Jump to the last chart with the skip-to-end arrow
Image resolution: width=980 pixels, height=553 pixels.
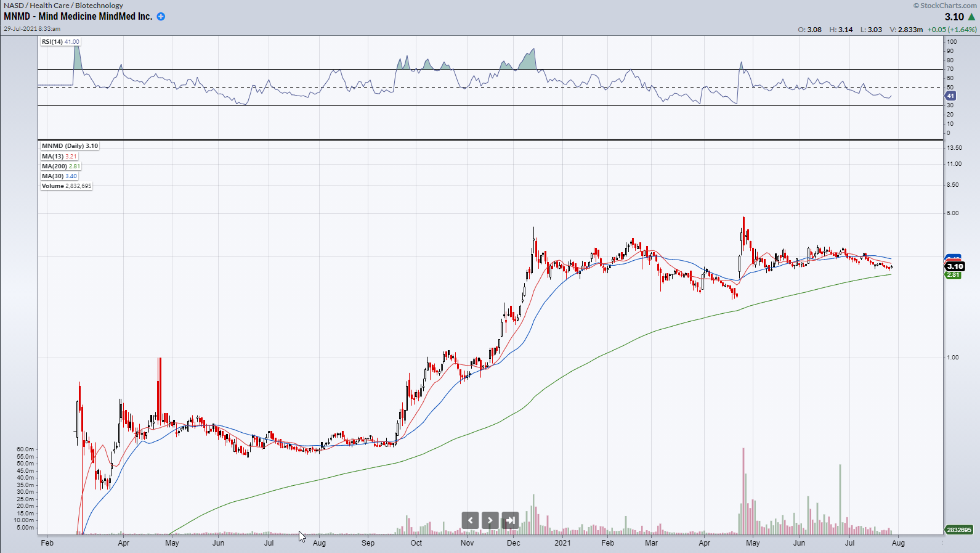click(x=510, y=520)
